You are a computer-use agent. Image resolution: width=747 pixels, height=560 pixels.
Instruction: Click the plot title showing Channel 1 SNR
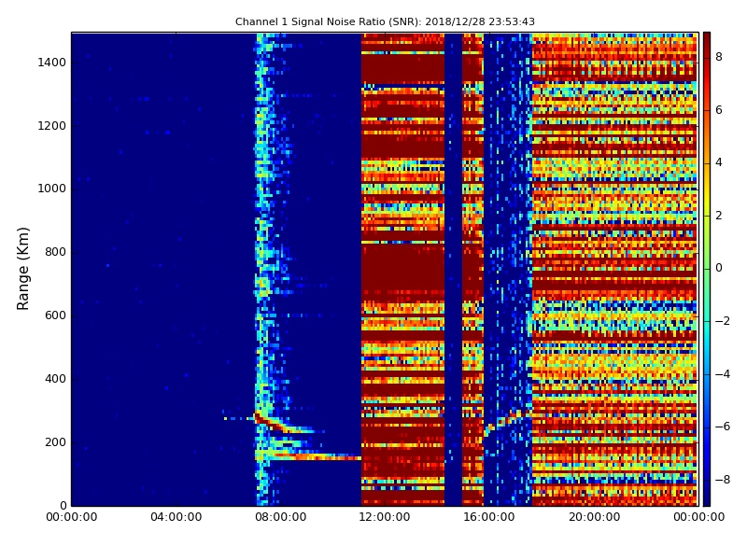385,21
